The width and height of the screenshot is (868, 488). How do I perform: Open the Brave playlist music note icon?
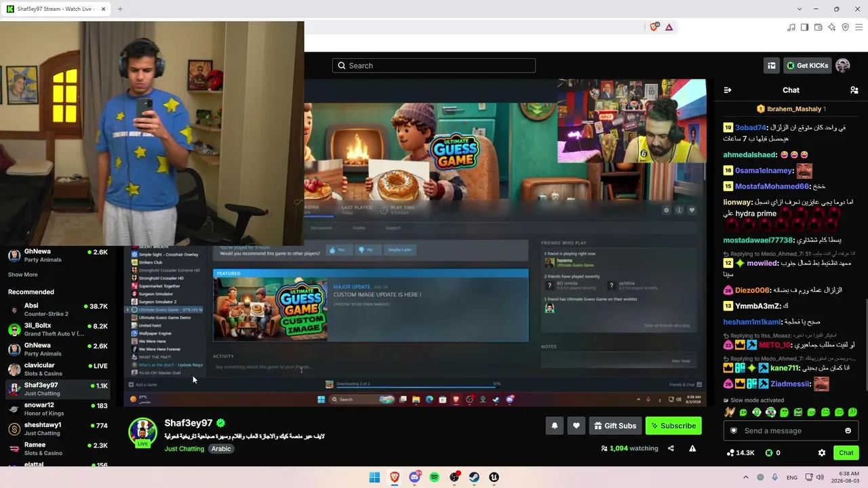(x=791, y=27)
